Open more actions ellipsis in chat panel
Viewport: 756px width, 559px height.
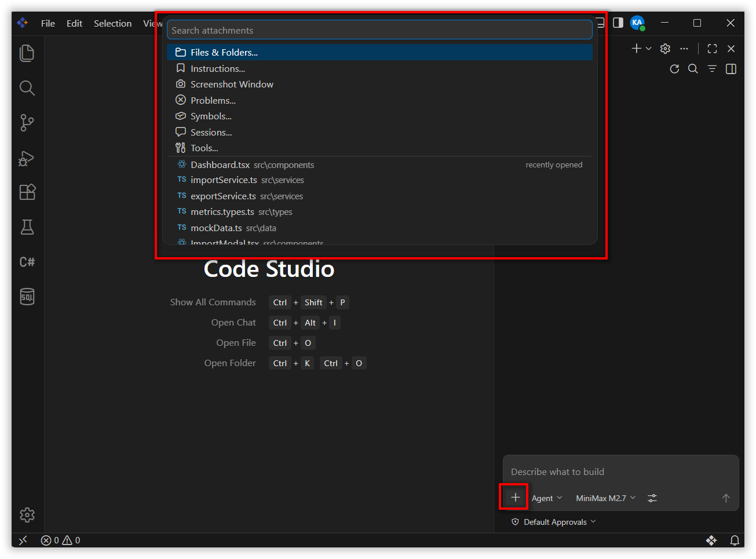pos(684,49)
